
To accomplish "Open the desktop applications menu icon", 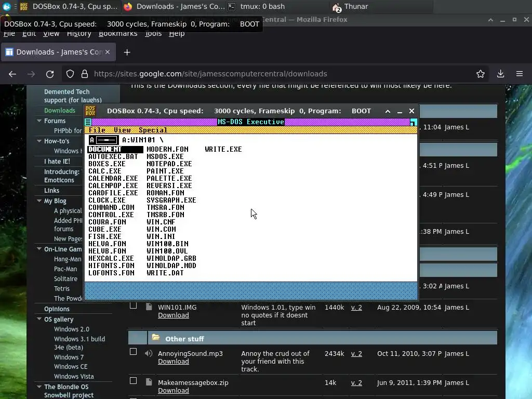I will pyautogui.click(x=6, y=6).
